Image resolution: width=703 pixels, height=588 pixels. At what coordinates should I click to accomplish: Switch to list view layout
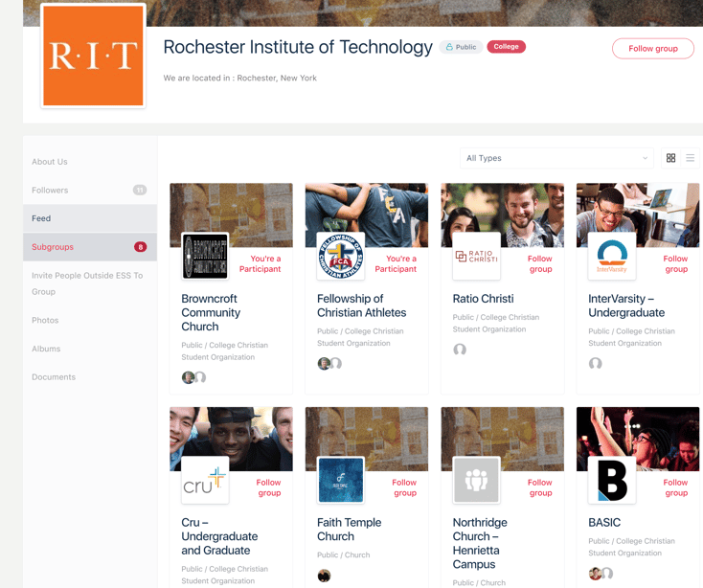click(690, 158)
